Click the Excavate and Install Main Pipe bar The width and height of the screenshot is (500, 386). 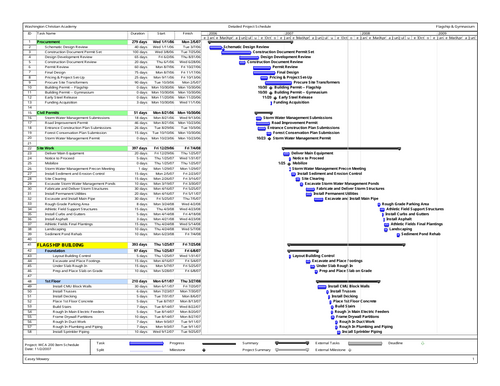(319, 199)
